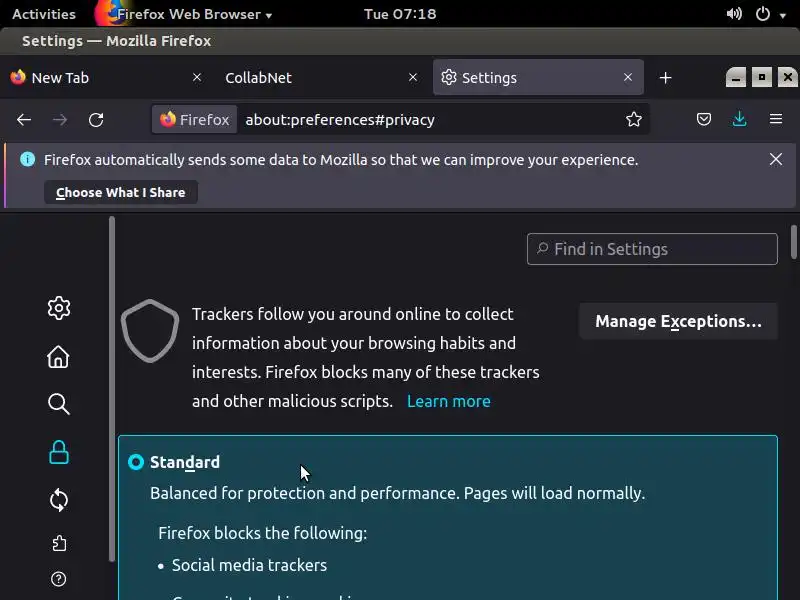Save page to Pocket
Image resolution: width=800 pixels, height=600 pixels.
click(x=704, y=120)
